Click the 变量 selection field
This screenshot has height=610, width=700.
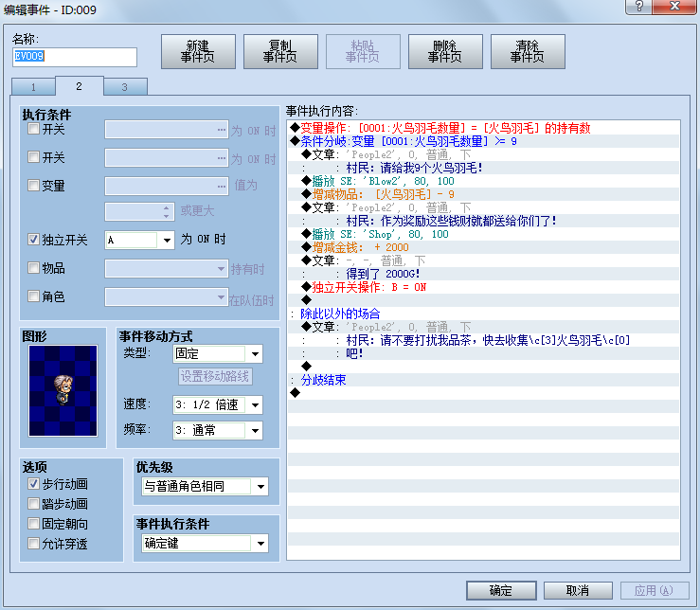point(167,187)
